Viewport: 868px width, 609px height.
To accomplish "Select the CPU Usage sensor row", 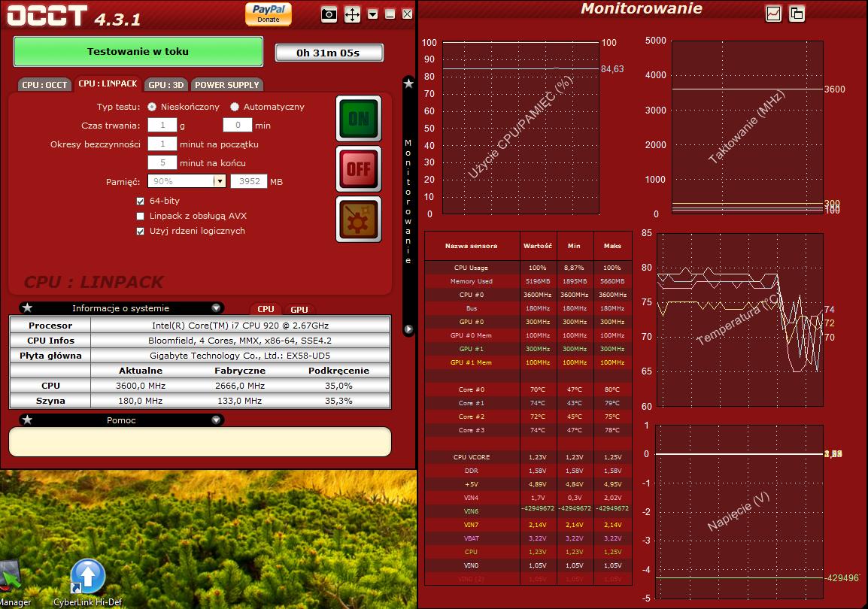I will pyautogui.click(x=528, y=268).
